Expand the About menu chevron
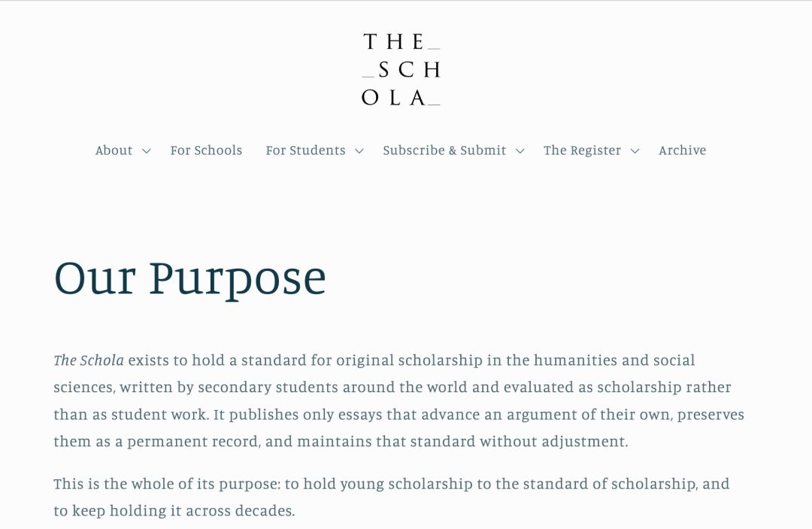Viewport: 812px width, 529px height. [147, 150]
